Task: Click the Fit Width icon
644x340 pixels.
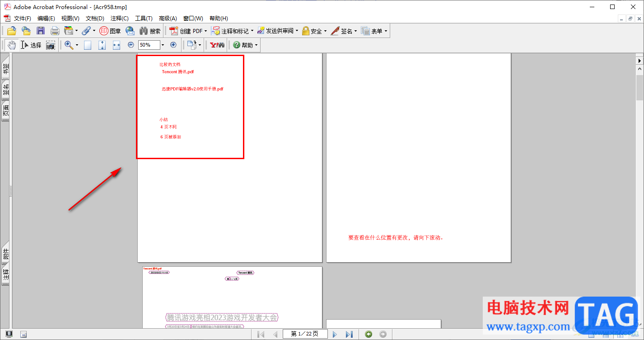Action: 117,45
